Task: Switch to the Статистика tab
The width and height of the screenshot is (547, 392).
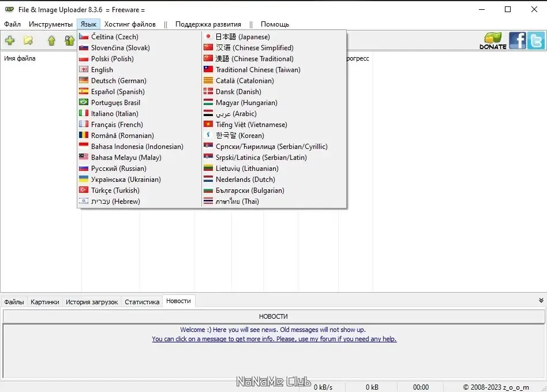Action: pos(142,301)
